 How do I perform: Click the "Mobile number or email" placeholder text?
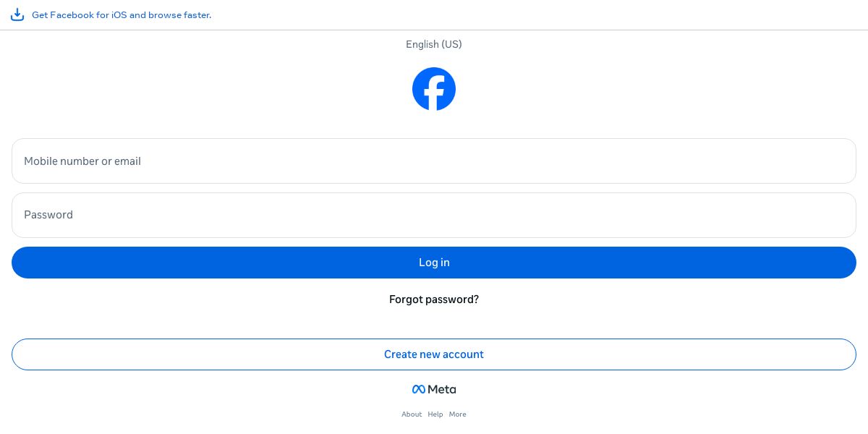coord(82,161)
